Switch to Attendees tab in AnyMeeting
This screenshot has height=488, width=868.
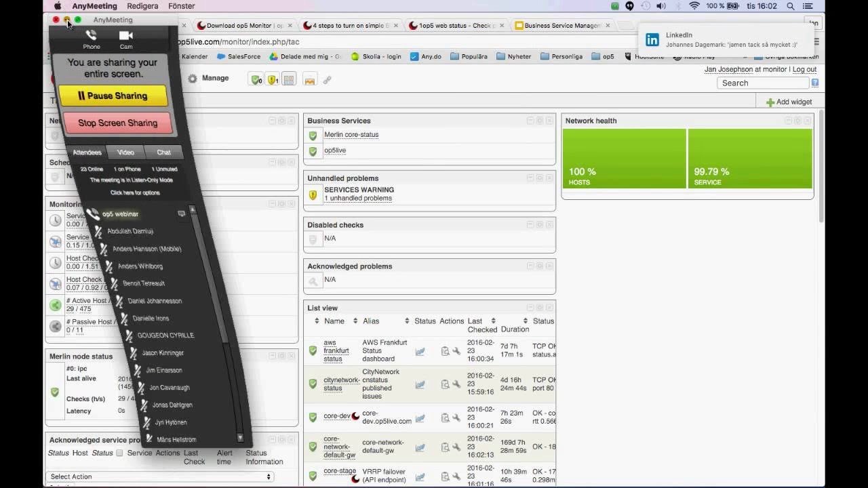tap(87, 152)
